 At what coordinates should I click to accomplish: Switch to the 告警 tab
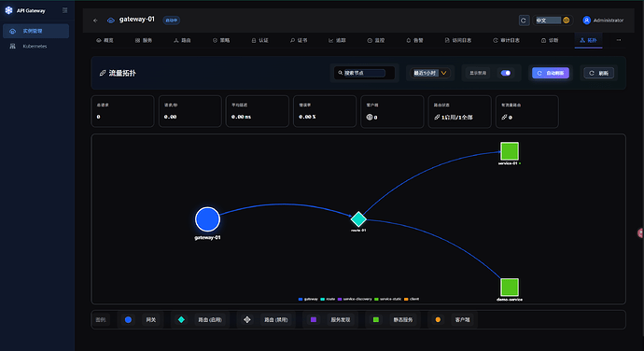tap(414, 40)
